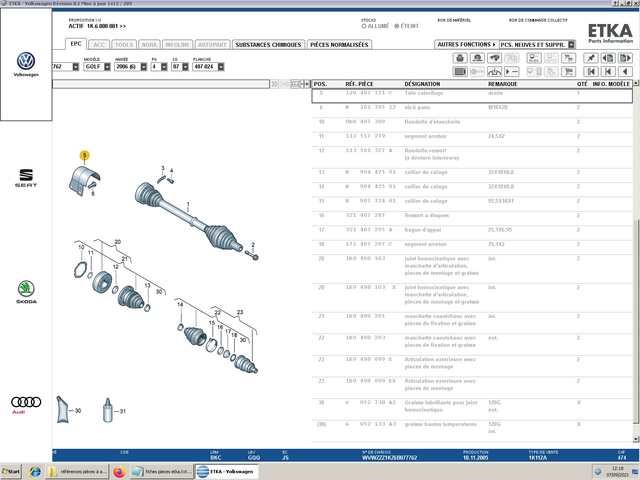Open the PIÈCES NORMALISÉES tab
Viewport: 640px width, 480px height.
click(339, 44)
